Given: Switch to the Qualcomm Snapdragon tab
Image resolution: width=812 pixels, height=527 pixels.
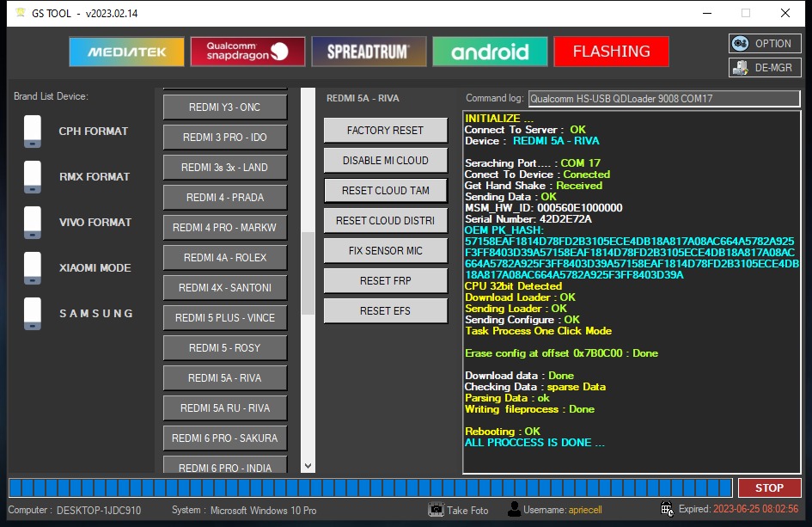Looking at the screenshot, I should pos(247,52).
